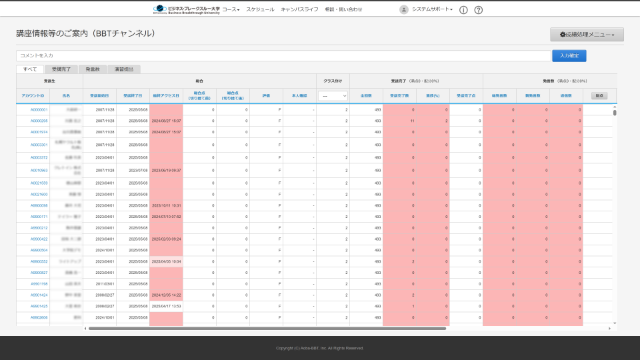Click the horizontal scroll-left arrow
The width and height of the screenshot is (640, 360).
coord(85,328)
